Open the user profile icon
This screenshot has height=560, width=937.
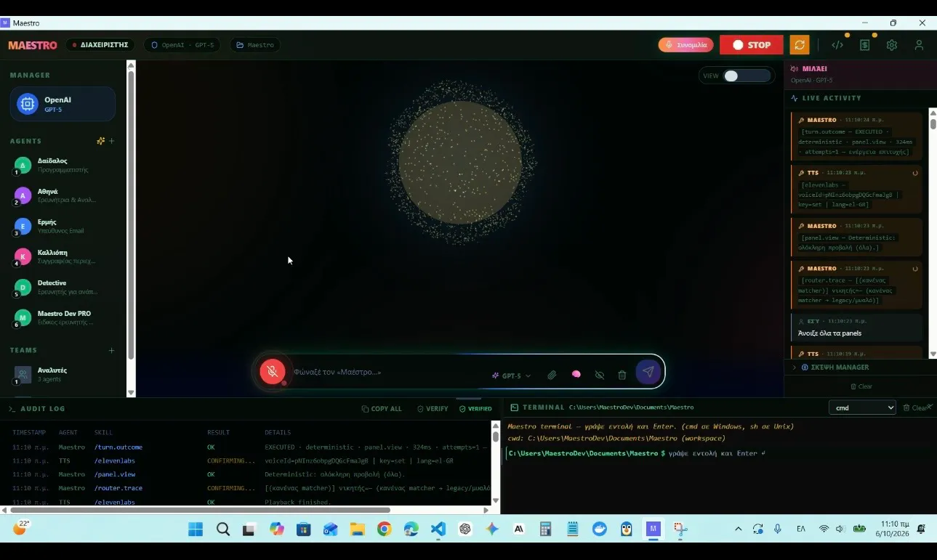pos(919,45)
